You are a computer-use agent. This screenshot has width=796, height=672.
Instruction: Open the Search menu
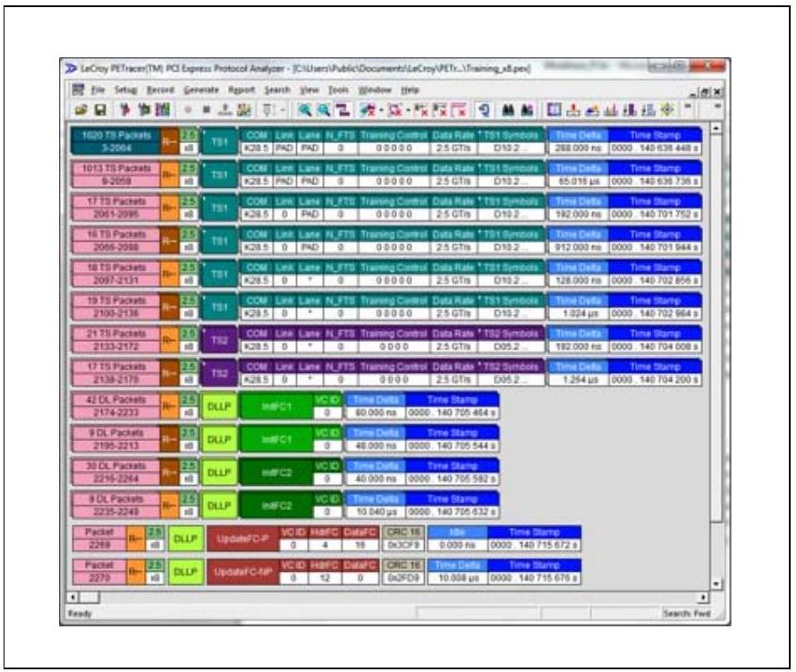277,89
